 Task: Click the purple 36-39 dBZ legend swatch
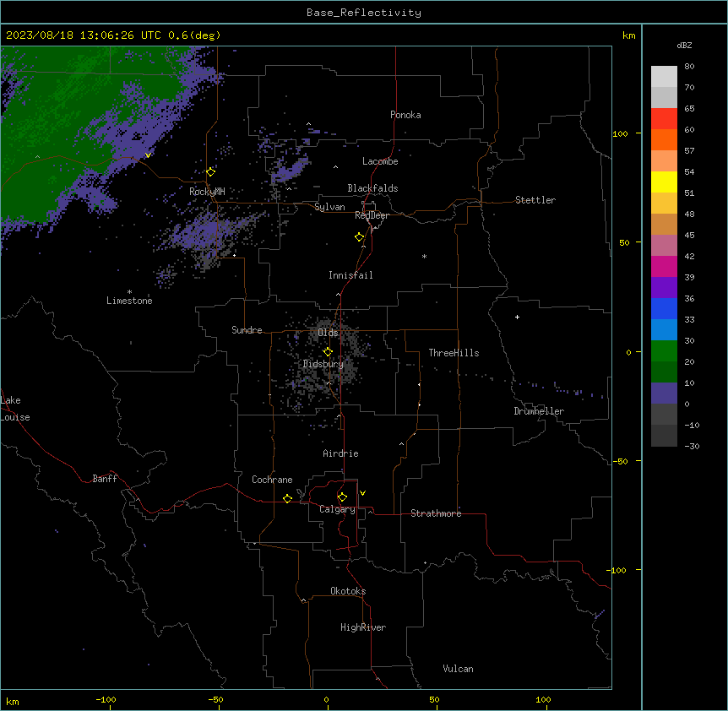(664, 287)
